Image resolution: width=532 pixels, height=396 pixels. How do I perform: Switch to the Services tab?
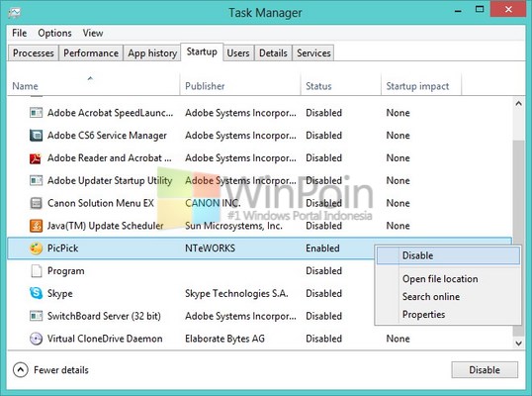click(313, 53)
